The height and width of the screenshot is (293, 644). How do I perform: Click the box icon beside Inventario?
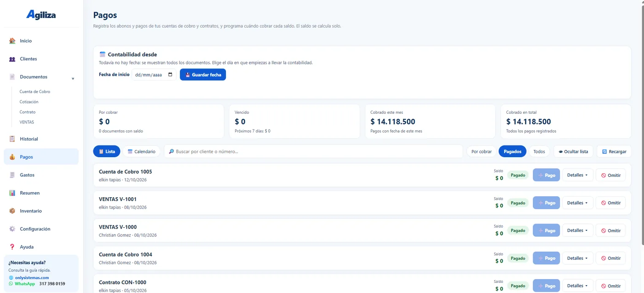point(12,211)
